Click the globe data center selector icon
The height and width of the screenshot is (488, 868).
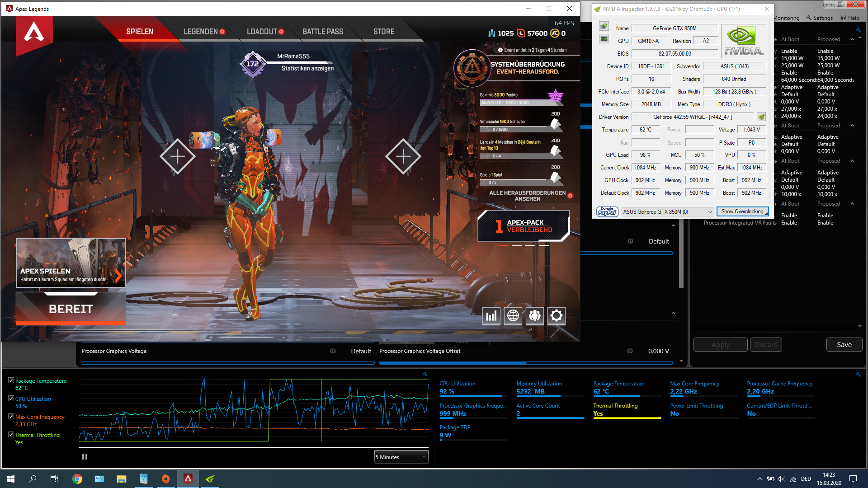(x=513, y=316)
